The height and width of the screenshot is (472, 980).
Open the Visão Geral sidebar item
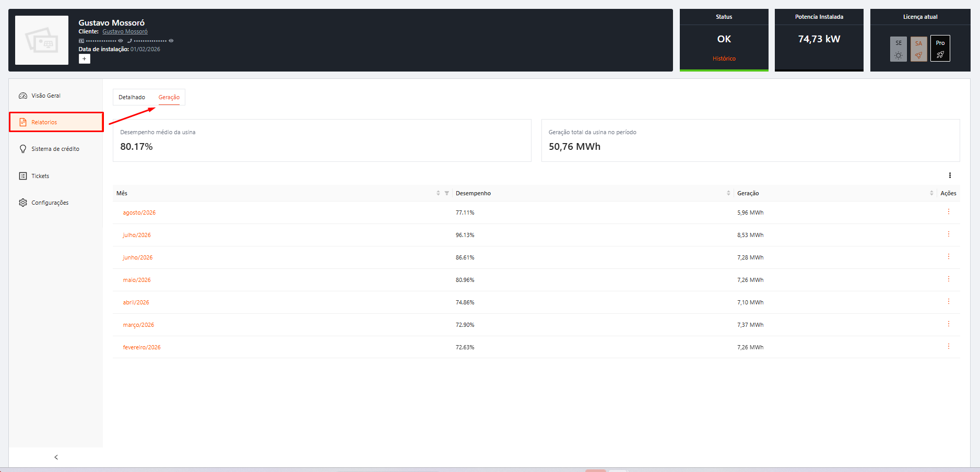click(56, 96)
